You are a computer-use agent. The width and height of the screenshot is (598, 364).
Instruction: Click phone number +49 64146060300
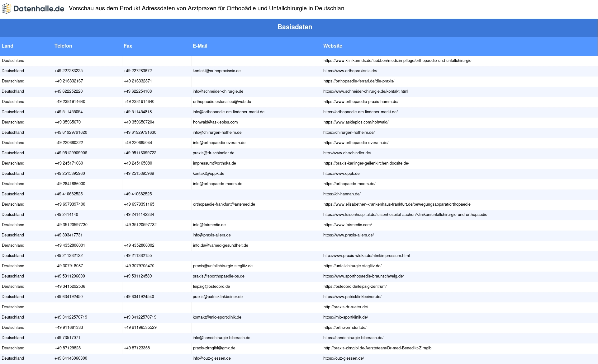click(x=71, y=358)
